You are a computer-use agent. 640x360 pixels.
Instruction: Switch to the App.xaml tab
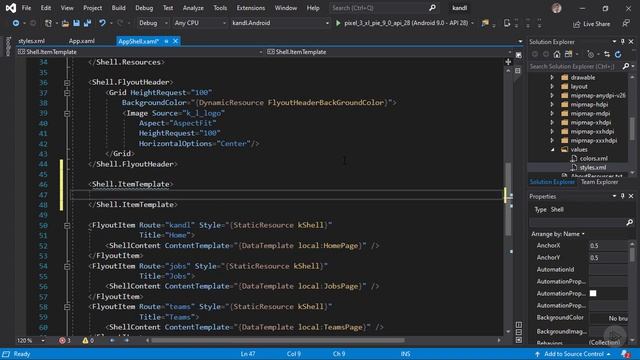tap(82, 41)
